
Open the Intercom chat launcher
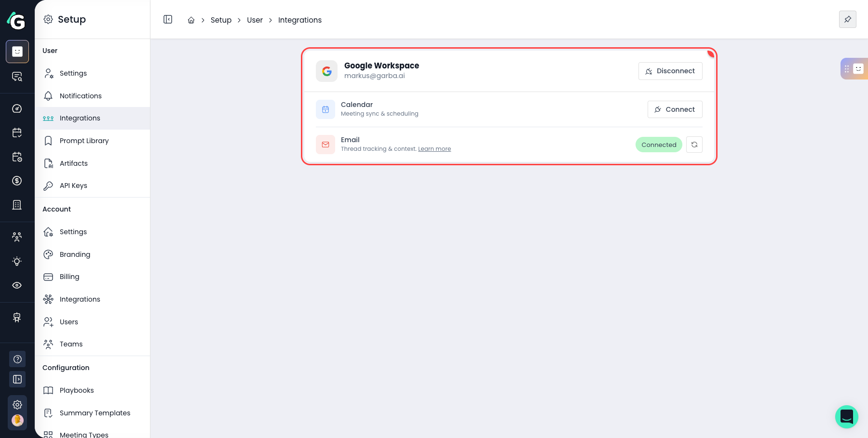(846, 417)
